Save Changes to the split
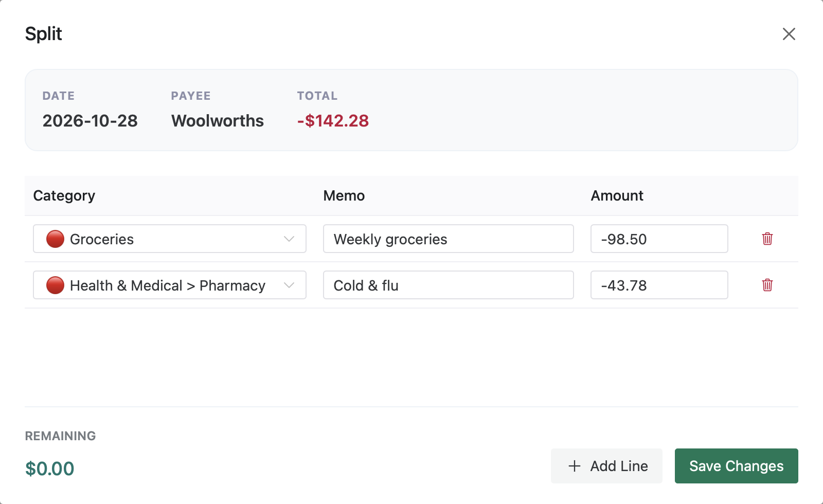This screenshot has height=504, width=823. coord(736,466)
